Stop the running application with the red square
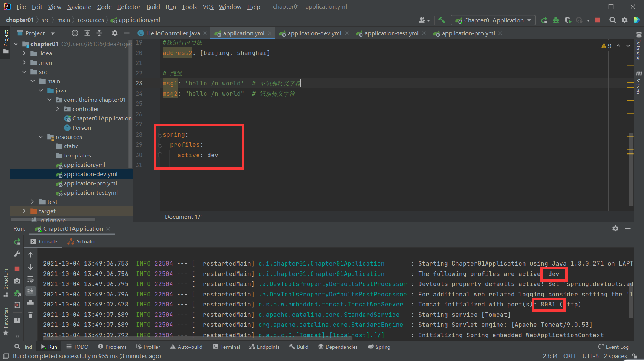The height and width of the screenshot is (361, 644). pos(598,20)
